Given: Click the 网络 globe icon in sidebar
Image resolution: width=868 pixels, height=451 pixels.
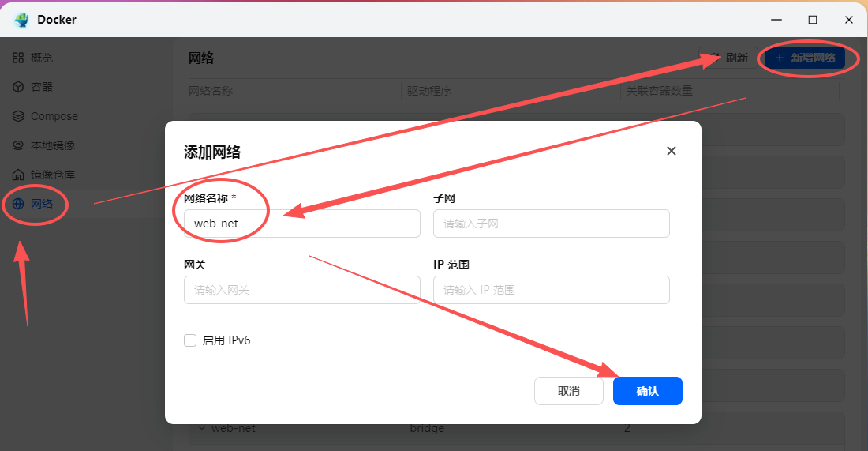Looking at the screenshot, I should point(18,204).
